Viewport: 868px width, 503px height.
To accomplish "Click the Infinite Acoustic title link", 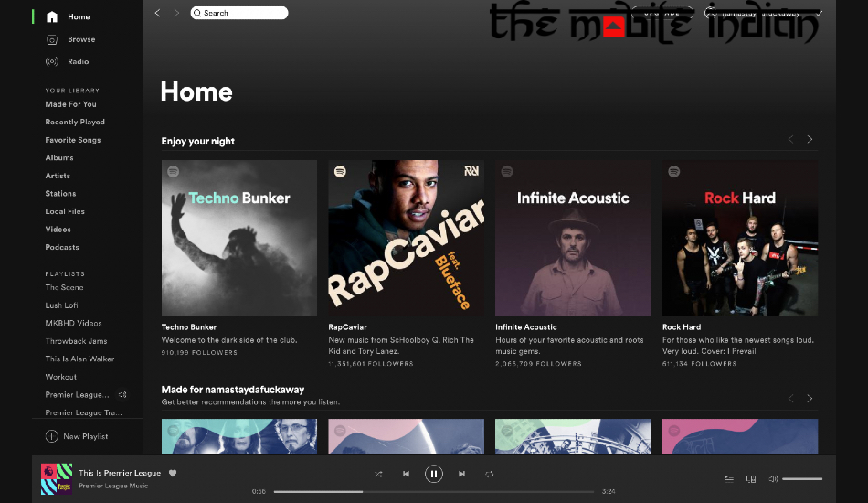I will tap(526, 327).
